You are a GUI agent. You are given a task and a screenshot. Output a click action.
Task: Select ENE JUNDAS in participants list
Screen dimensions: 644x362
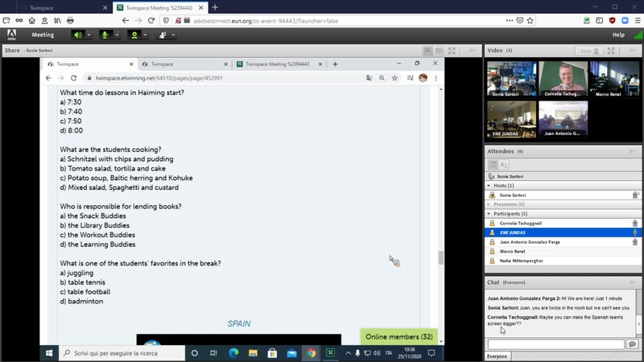coord(563,232)
